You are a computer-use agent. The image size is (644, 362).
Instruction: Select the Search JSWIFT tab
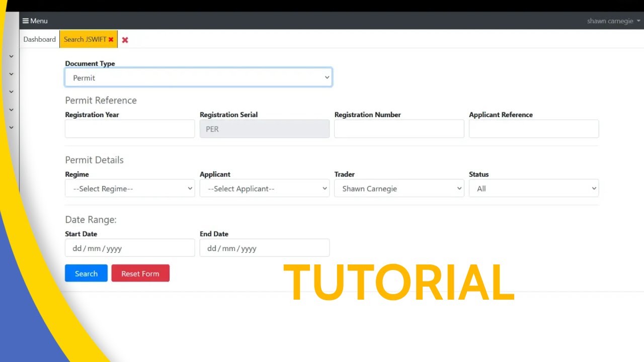(x=85, y=39)
